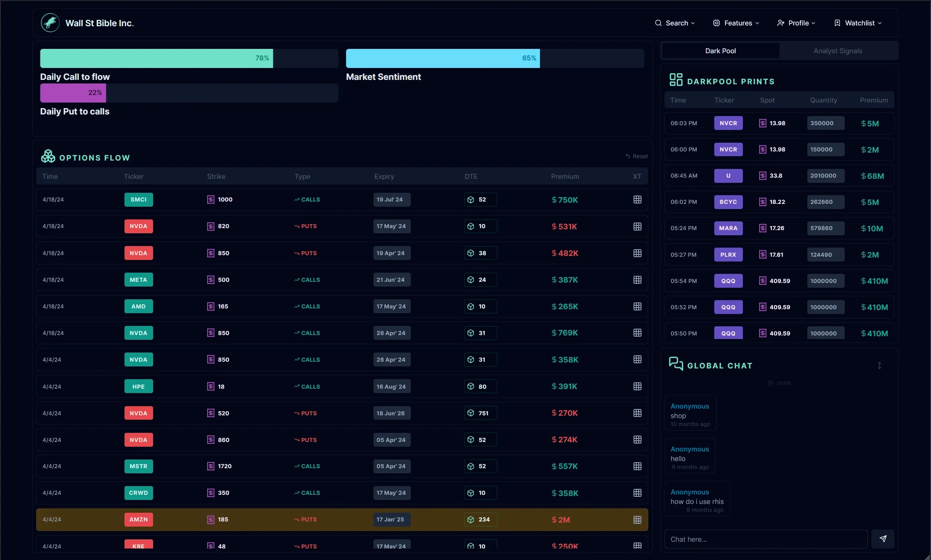
Task: Click the grid/XT icon on AMZN row
Action: click(x=637, y=519)
